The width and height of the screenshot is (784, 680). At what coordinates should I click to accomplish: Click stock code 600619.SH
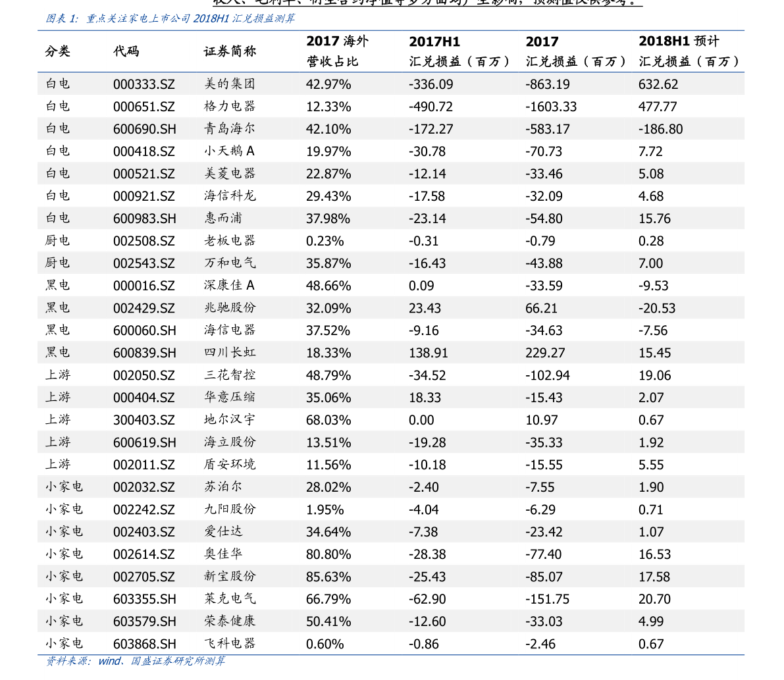click(x=145, y=442)
